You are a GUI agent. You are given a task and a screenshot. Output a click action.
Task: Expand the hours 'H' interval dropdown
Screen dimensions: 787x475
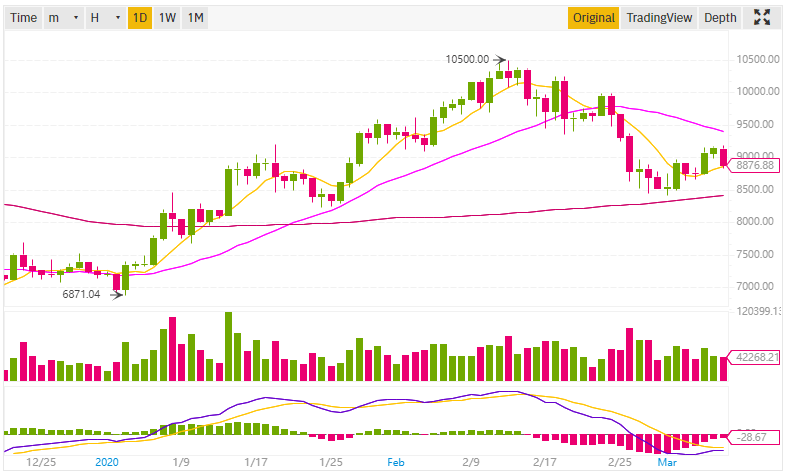point(105,18)
